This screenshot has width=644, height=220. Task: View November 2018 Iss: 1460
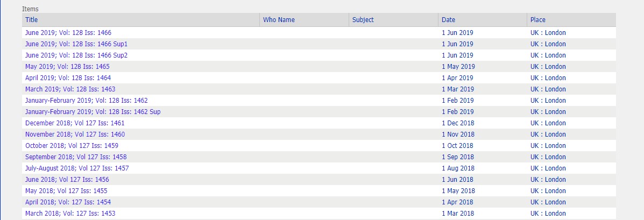75,134
